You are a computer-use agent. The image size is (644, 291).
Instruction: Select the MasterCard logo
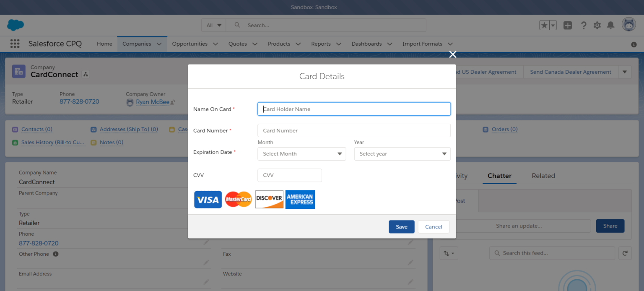[238, 199]
